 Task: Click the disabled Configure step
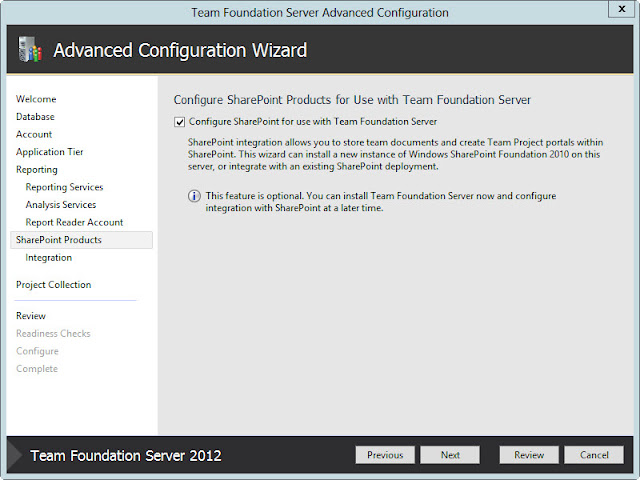pos(37,351)
